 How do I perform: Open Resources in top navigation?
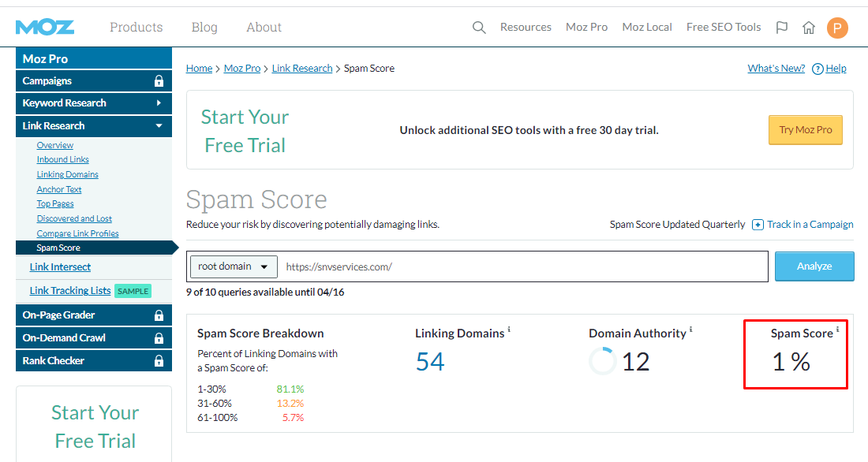pos(526,27)
